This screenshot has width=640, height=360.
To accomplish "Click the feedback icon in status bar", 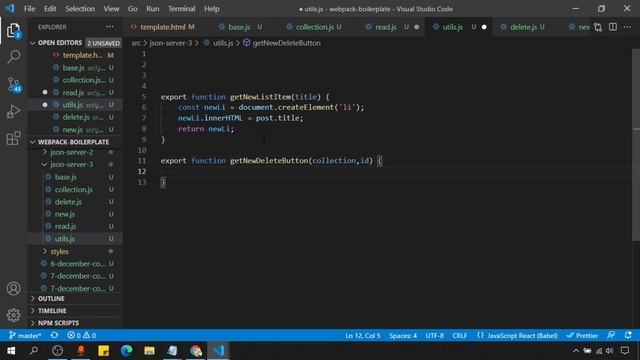I will (x=611, y=336).
